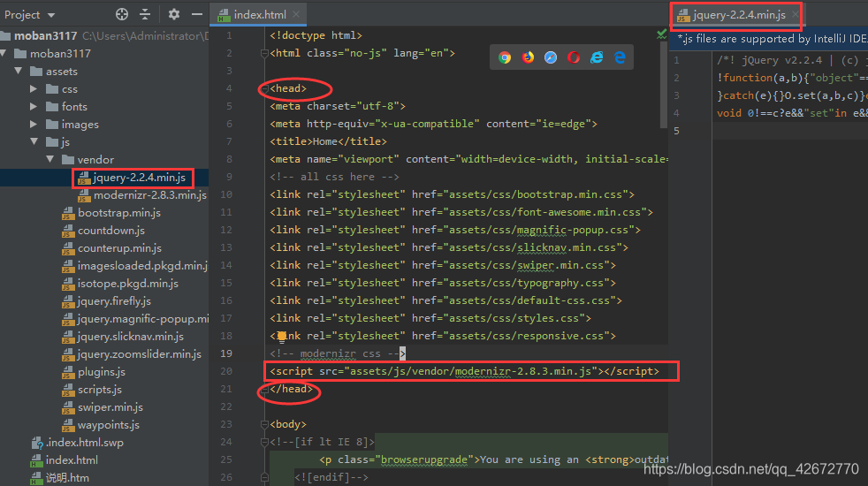Click the title tag line with Home
This screenshot has height=486, width=868.
coord(328,141)
